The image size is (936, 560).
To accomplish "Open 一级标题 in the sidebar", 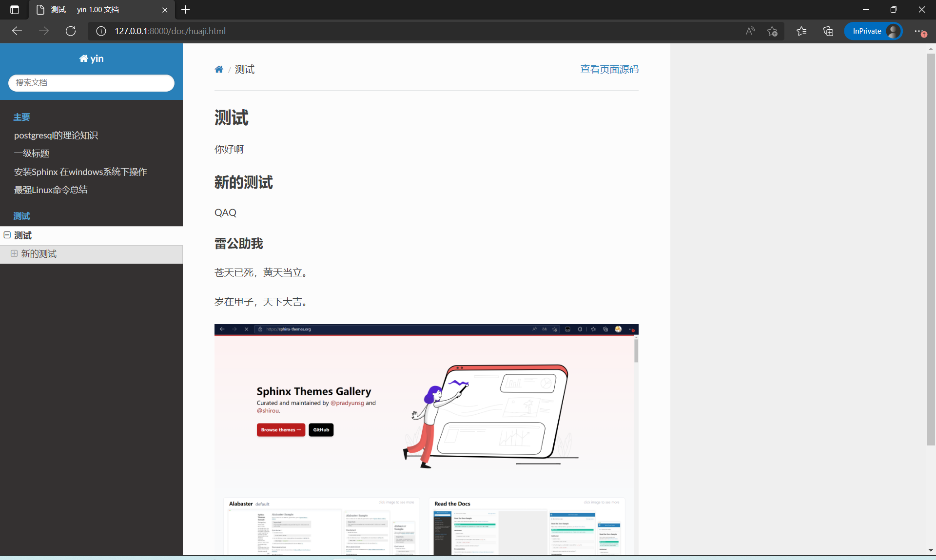I will [x=32, y=154].
